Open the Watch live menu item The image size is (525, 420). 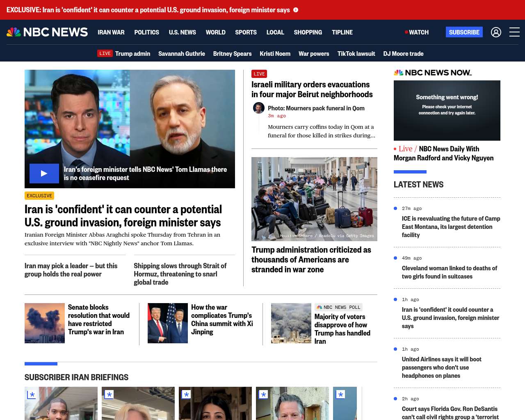417,32
